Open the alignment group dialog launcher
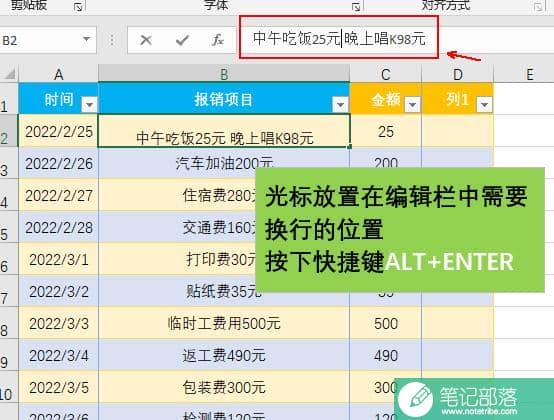This screenshot has width=554, height=420. (538, 7)
